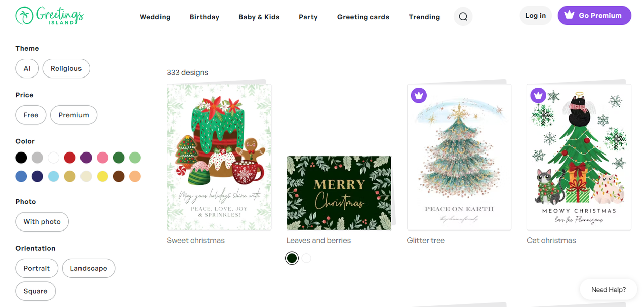Viewport: 644px width, 307px height.
Task: Toggle the Religious theme filter
Action: 66,68
